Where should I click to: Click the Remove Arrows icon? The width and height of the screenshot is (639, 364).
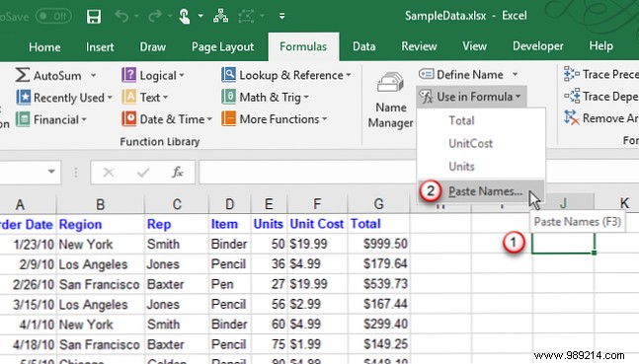572,118
